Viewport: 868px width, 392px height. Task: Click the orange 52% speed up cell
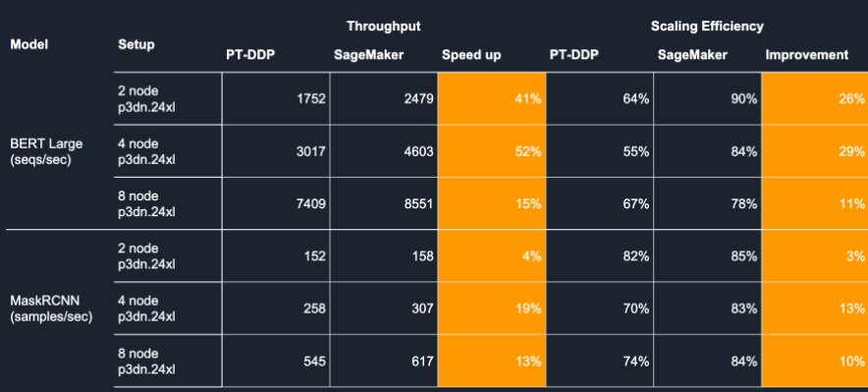(492, 151)
